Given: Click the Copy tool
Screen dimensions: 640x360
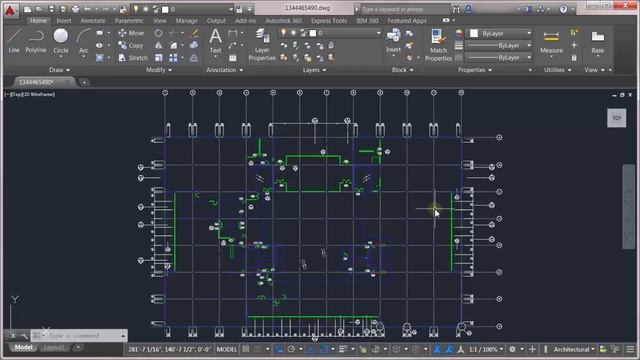Looking at the screenshot, I should click(131, 45).
